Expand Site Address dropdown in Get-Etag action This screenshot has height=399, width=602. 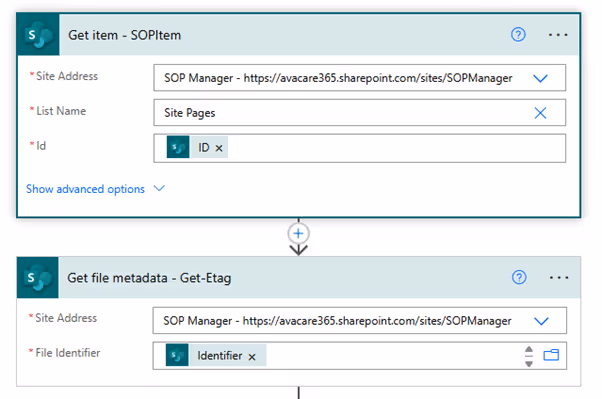click(541, 321)
